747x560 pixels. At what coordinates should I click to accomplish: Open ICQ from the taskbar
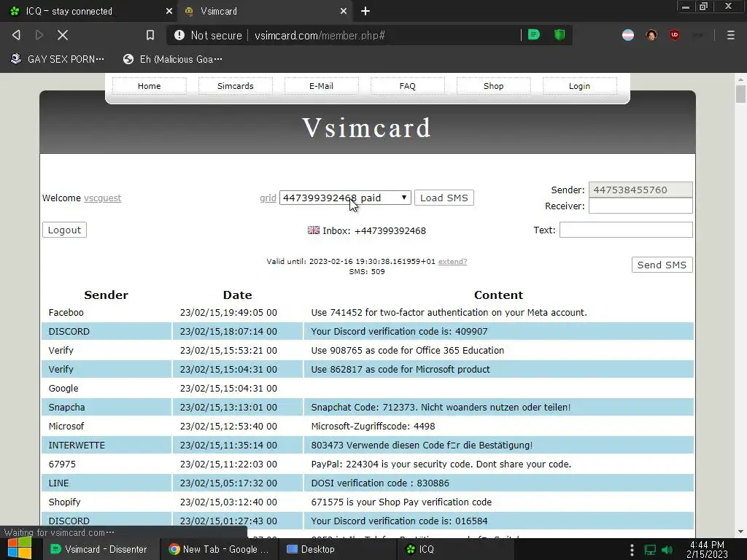pos(419,549)
